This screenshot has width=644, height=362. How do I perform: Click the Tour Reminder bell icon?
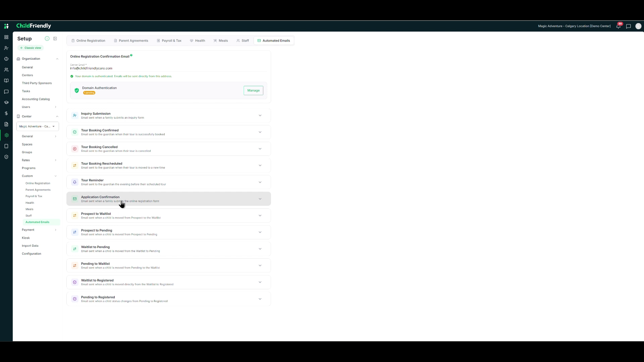point(75,182)
